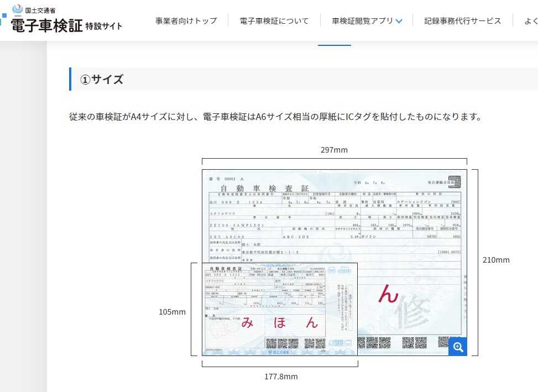Expand the 車検証閲覧アプリ dropdown chevron

tap(399, 22)
